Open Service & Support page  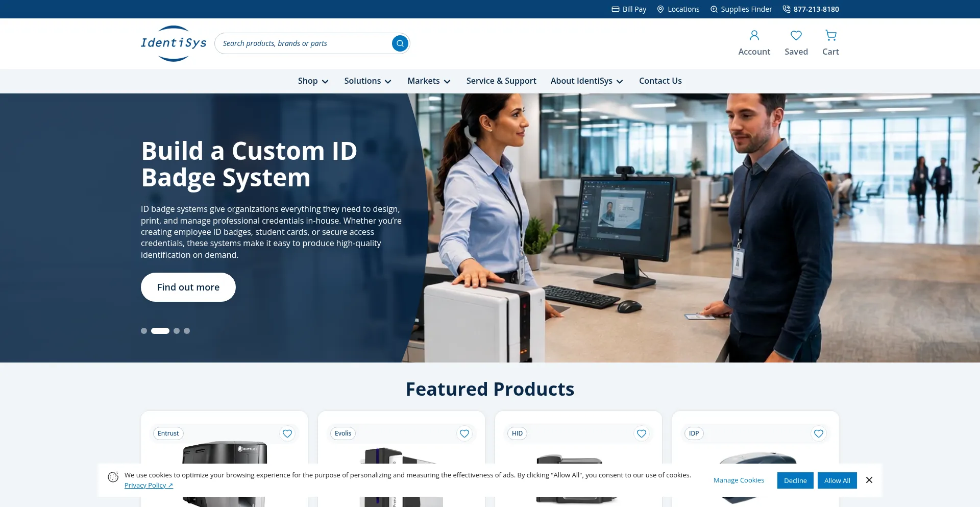pos(501,81)
